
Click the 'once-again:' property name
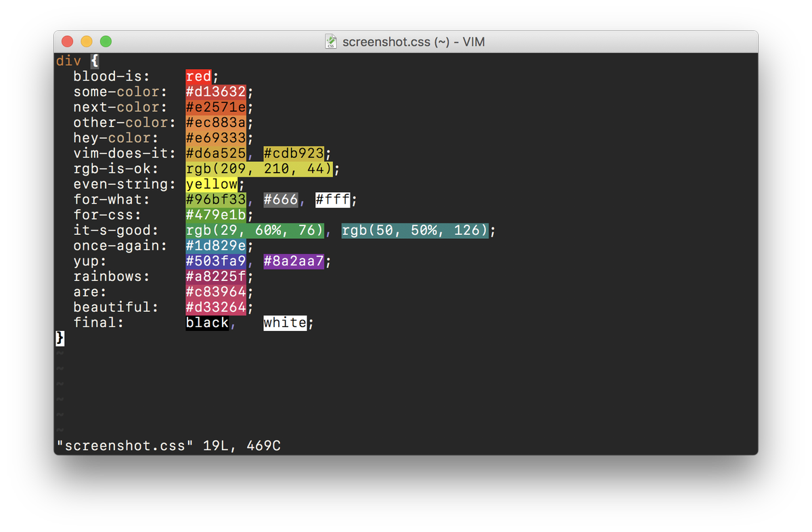point(120,246)
